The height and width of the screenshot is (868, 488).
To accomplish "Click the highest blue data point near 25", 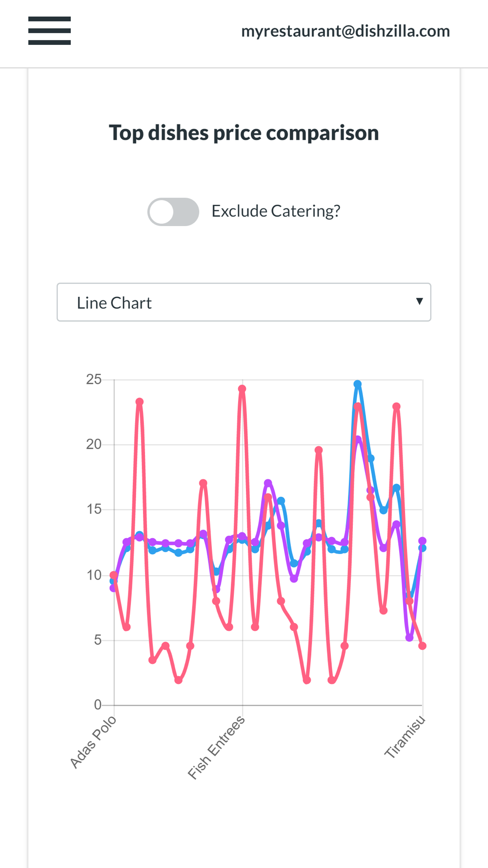I will click(358, 384).
